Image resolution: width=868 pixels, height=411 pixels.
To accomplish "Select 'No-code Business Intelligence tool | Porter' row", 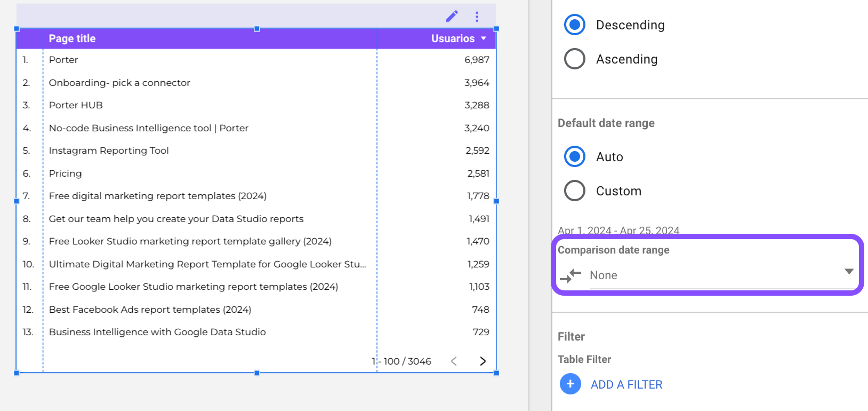I will tap(149, 128).
